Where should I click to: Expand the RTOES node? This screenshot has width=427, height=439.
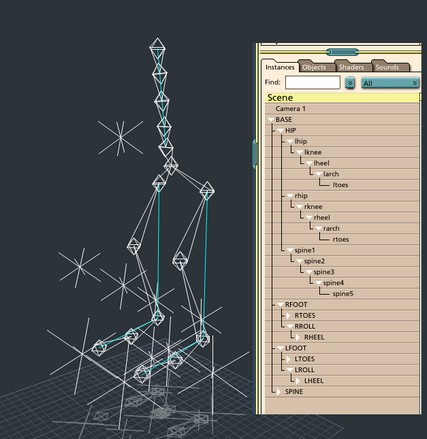tap(289, 315)
